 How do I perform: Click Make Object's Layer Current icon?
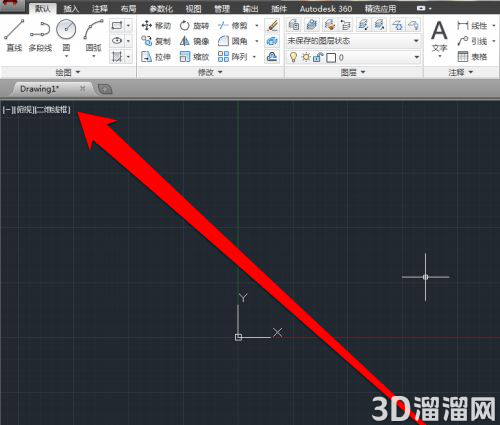pos(312,25)
